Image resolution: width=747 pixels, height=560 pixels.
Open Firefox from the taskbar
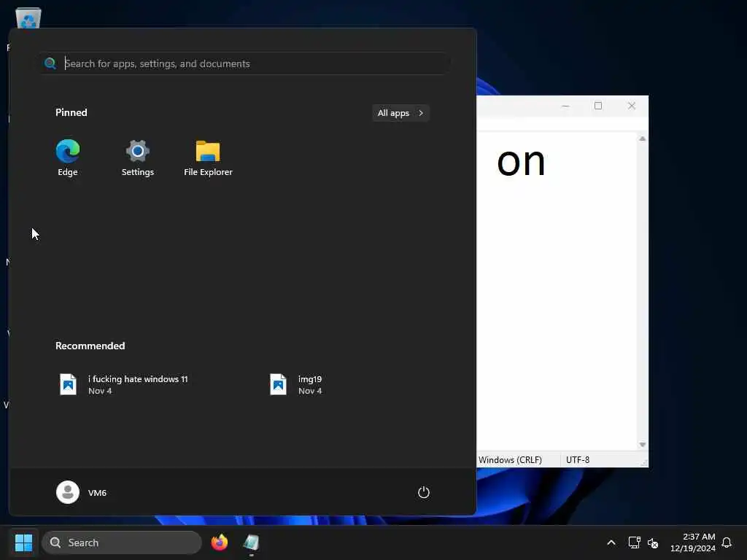click(219, 542)
